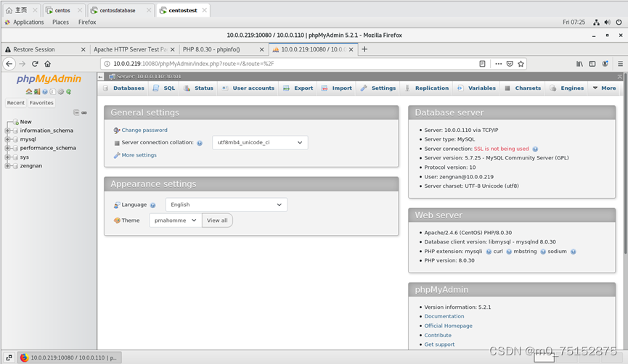The height and width of the screenshot is (364, 628).
Task: Open the MySQL documentation page icon in sidebar
Action: pos(52,91)
